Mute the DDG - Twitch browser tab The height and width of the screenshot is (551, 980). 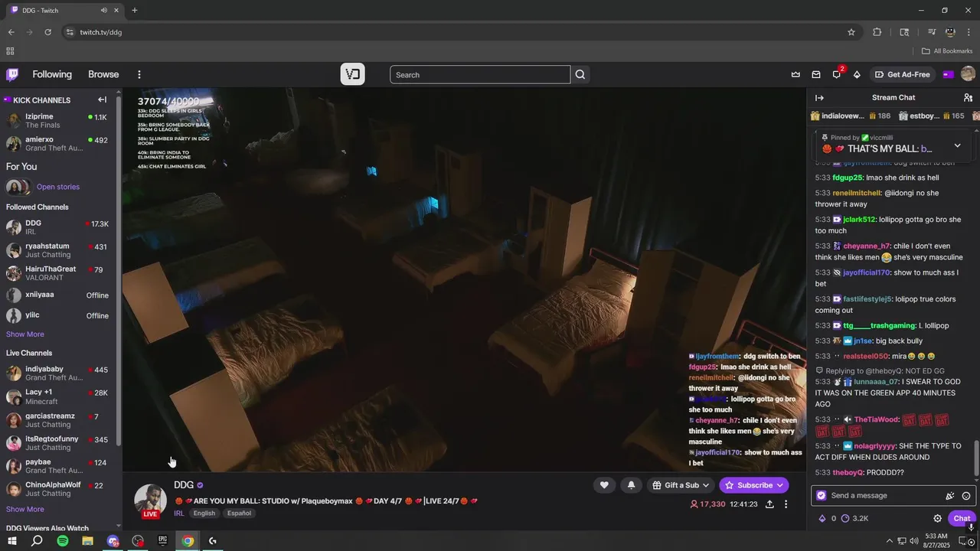coord(104,10)
